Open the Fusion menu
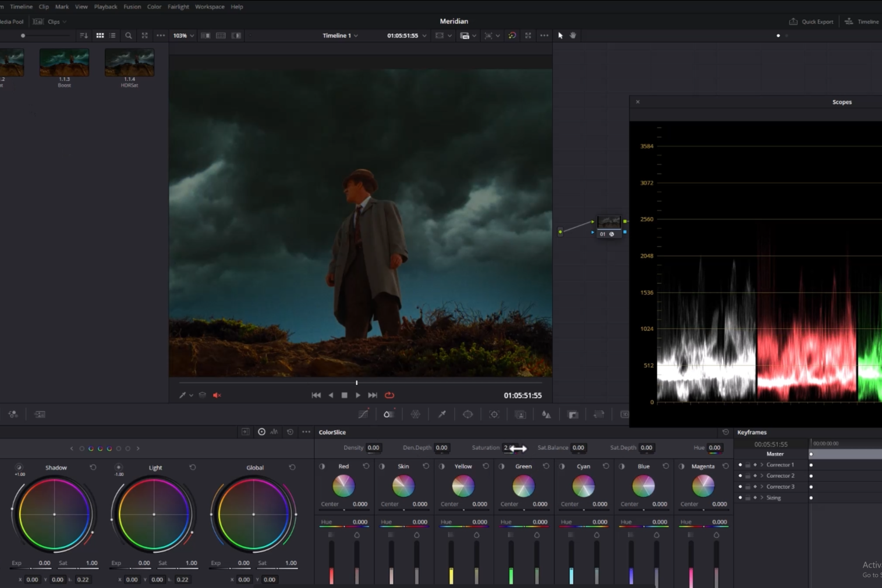The height and width of the screenshot is (588, 882). (132, 6)
